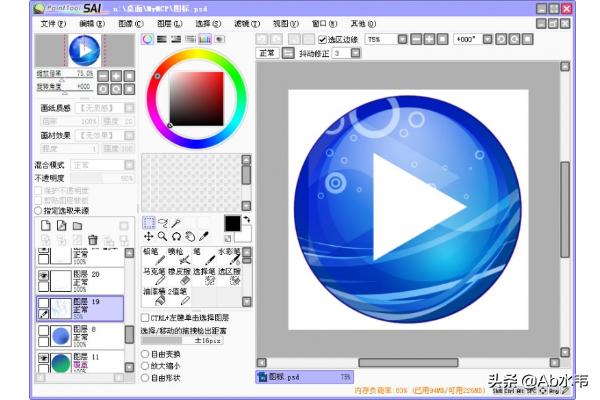Image resolution: width=600 pixels, height=400 pixels.
Task: Select the magic wand tool
Action: (176, 223)
